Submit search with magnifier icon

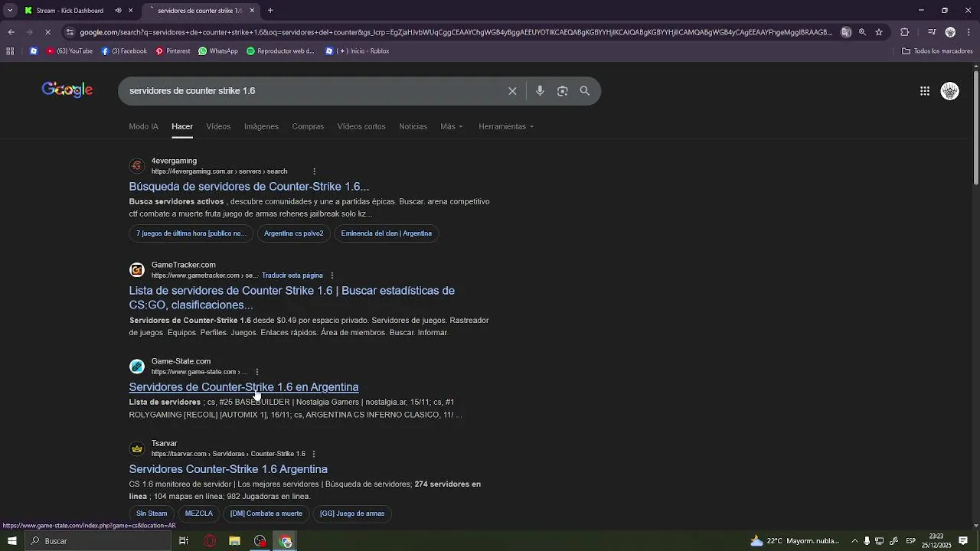coord(585,91)
